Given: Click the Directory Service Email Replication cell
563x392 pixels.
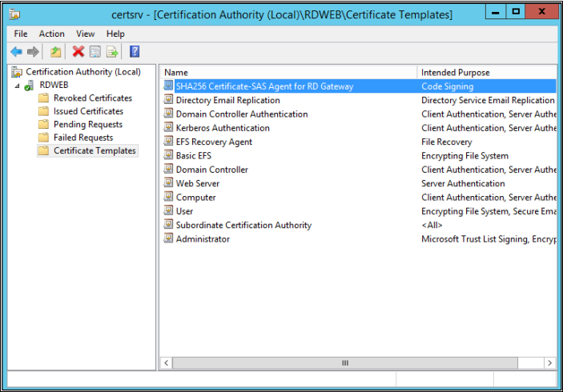Looking at the screenshot, I should point(488,101).
